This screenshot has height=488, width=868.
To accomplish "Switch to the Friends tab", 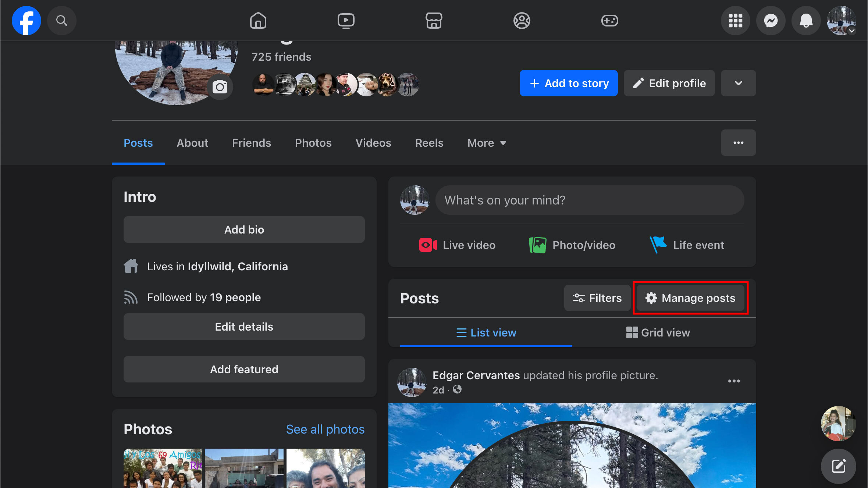I will (251, 143).
